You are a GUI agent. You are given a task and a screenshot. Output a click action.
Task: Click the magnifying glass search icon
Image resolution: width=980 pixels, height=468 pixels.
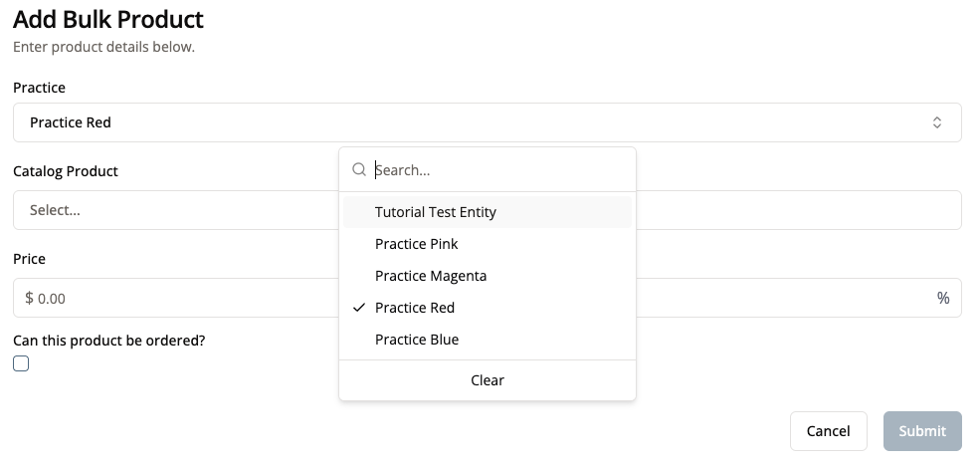click(x=359, y=170)
